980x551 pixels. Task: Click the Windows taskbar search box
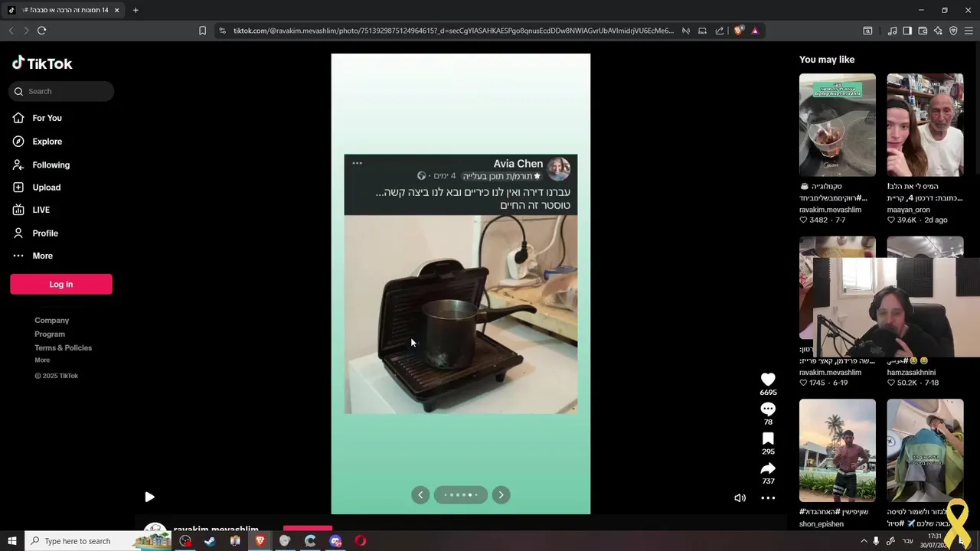(100, 541)
